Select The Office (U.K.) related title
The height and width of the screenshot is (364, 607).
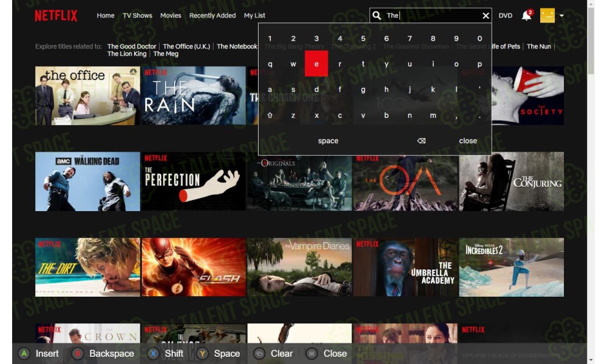[x=186, y=47]
